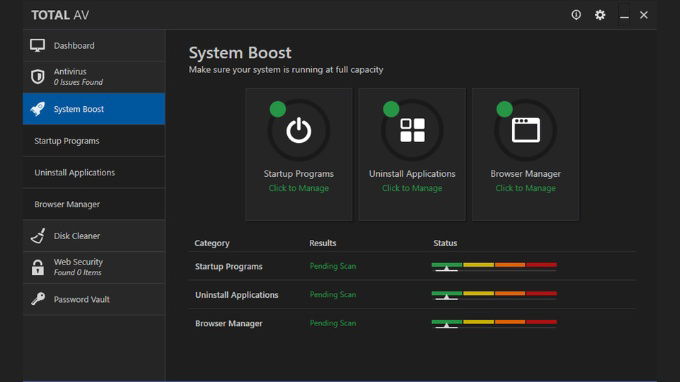
Task: Open Password Vault in sidebar
Action: (94, 299)
